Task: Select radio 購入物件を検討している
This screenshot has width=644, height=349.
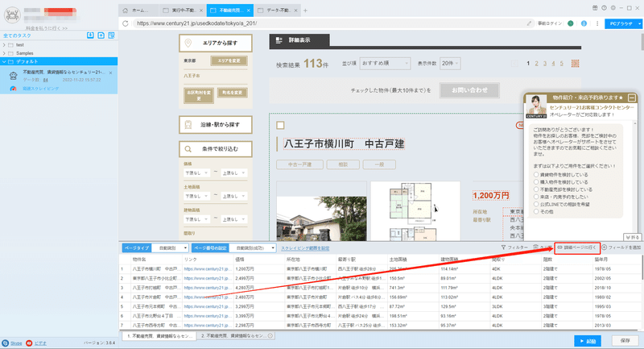Action: (536, 181)
